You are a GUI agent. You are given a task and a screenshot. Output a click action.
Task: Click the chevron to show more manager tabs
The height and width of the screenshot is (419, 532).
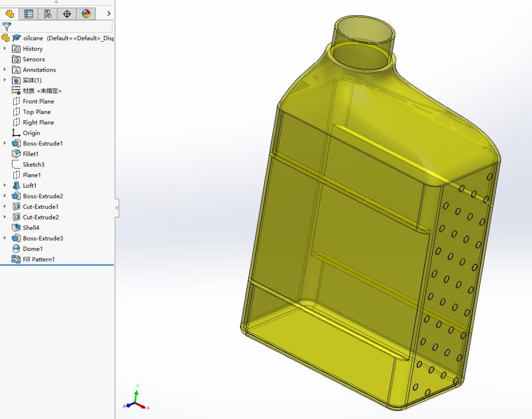click(x=109, y=14)
